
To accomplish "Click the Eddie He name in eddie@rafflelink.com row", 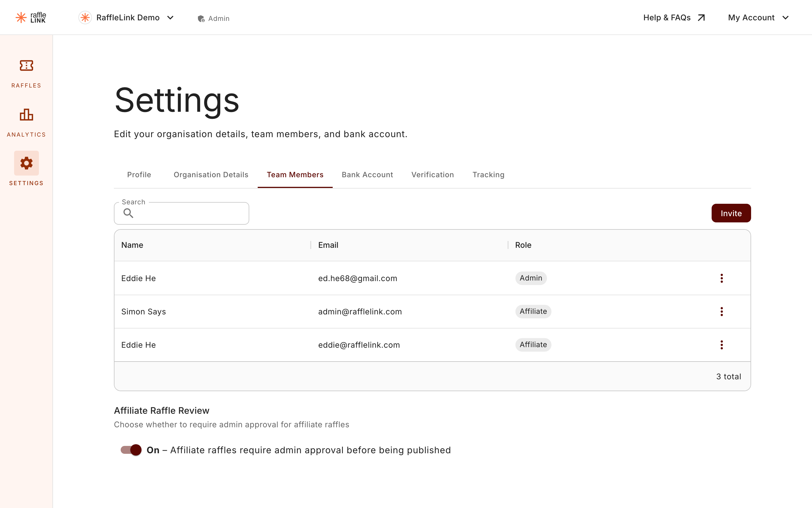I will pos(138,345).
